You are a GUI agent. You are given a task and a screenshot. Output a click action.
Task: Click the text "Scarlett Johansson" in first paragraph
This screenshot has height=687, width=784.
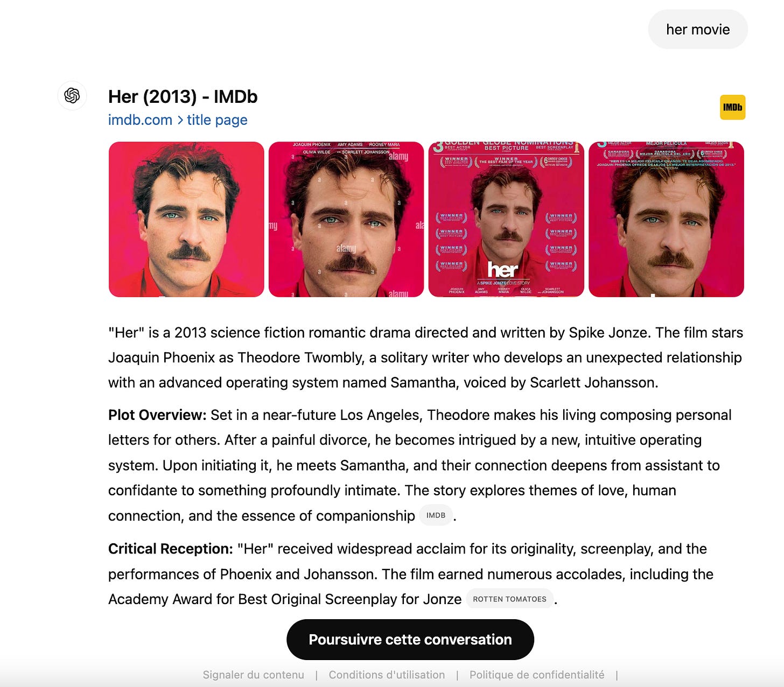(592, 382)
